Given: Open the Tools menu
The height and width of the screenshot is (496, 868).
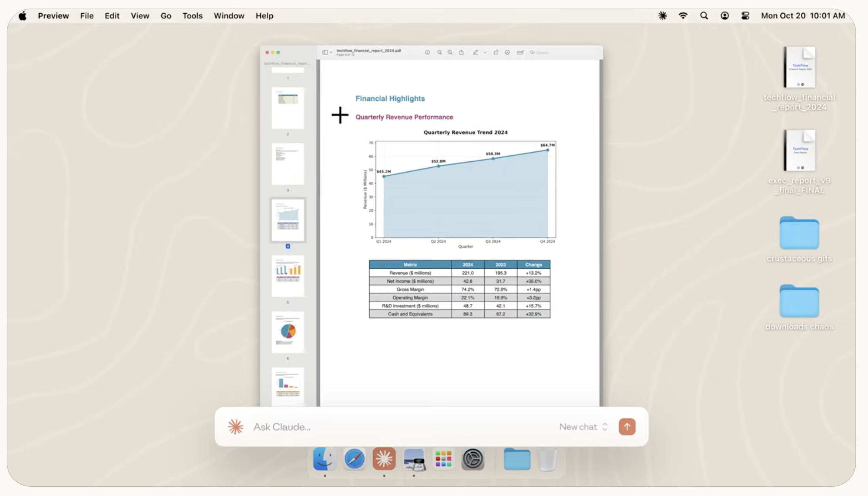Looking at the screenshot, I should (x=192, y=16).
